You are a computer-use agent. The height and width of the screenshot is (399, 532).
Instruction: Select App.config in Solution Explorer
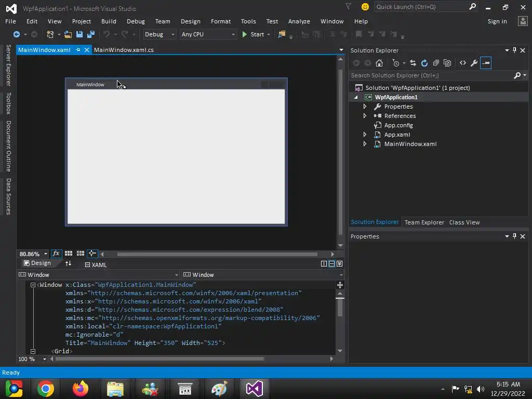[x=398, y=125]
